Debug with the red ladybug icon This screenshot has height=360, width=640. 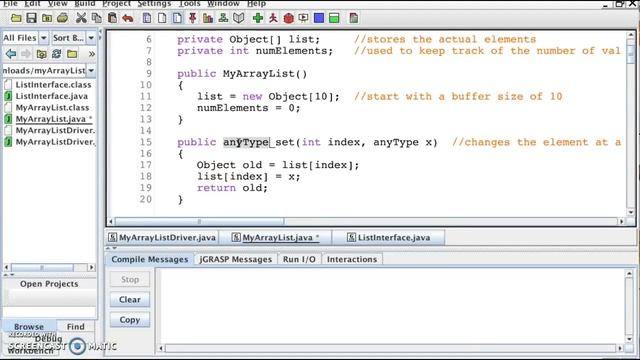289,18
